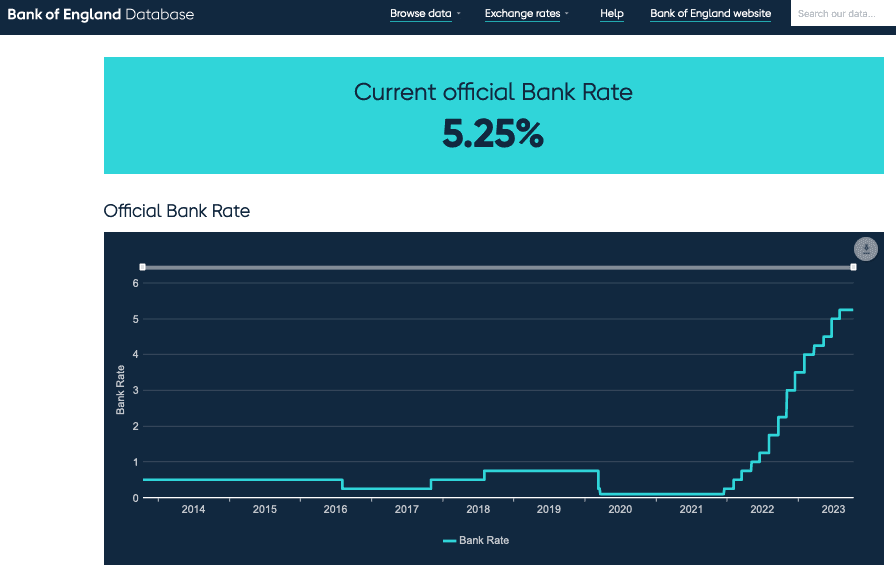Click the right handle of the date range slider
Screen dimensions: 896x573
click(x=853, y=267)
